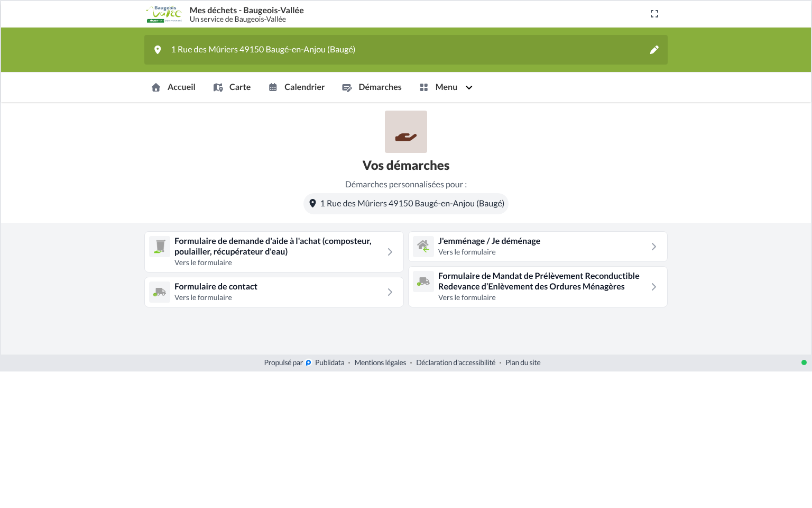Click 'Démarches personnalisées pour :' text

pos(406,185)
